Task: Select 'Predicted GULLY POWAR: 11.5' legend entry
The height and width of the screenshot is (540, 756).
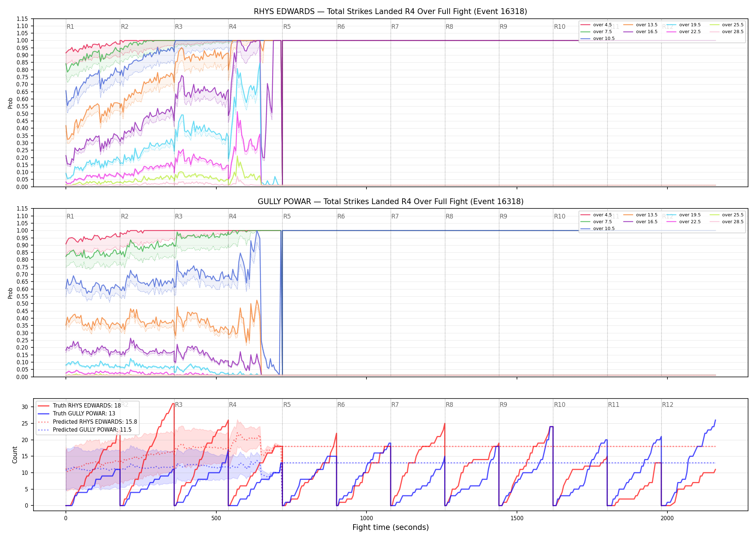Action: (x=85, y=429)
